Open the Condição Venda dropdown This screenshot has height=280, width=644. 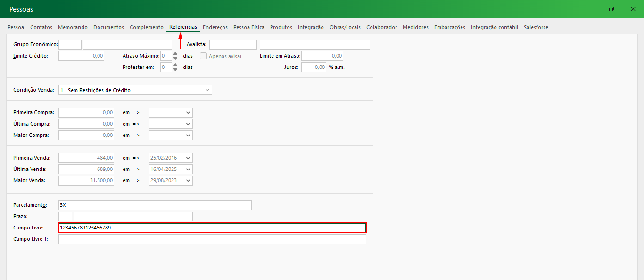pos(207,90)
